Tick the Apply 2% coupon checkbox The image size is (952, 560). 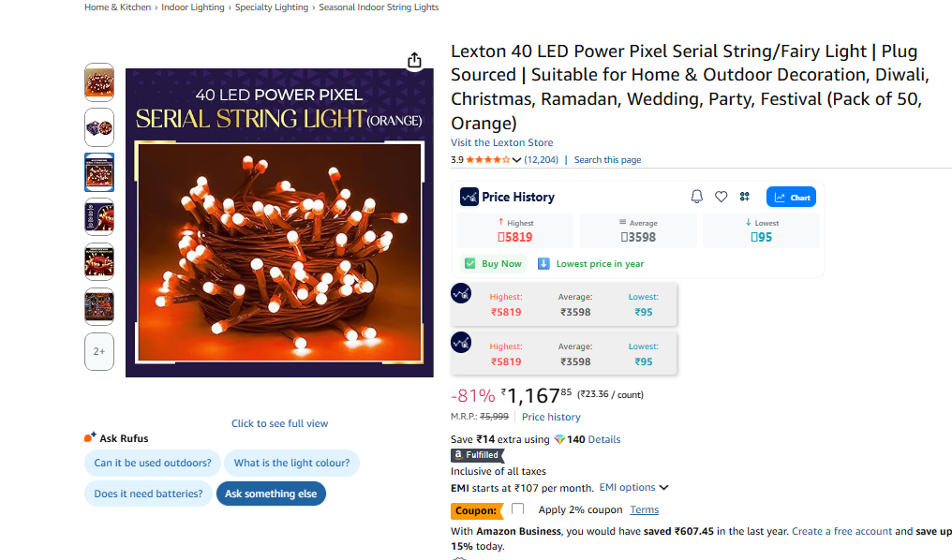click(517, 509)
